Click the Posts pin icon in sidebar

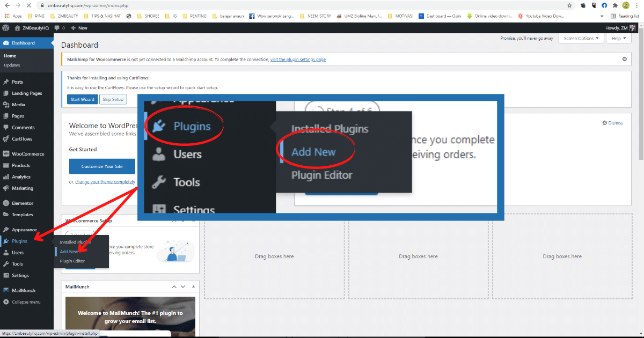tap(6, 82)
